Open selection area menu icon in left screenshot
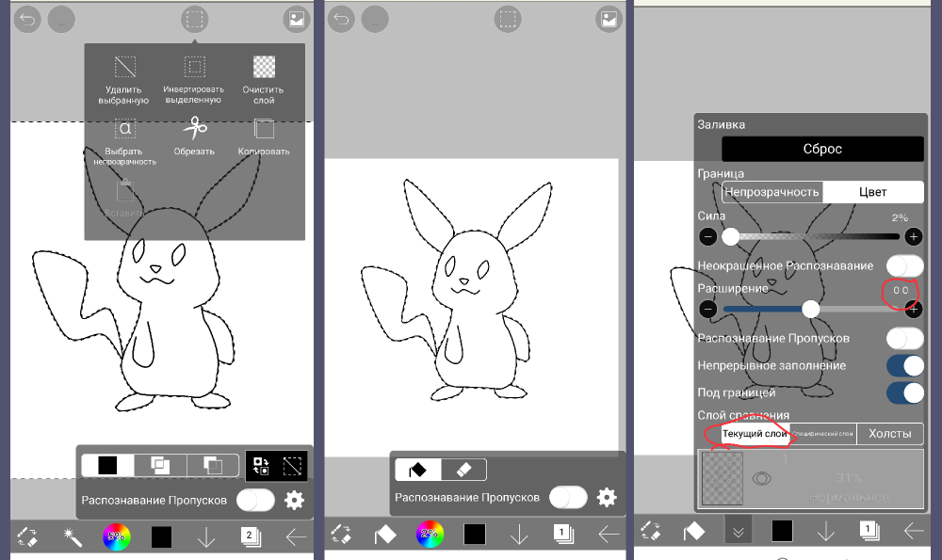The image size is (942, 560). [195, 20]
